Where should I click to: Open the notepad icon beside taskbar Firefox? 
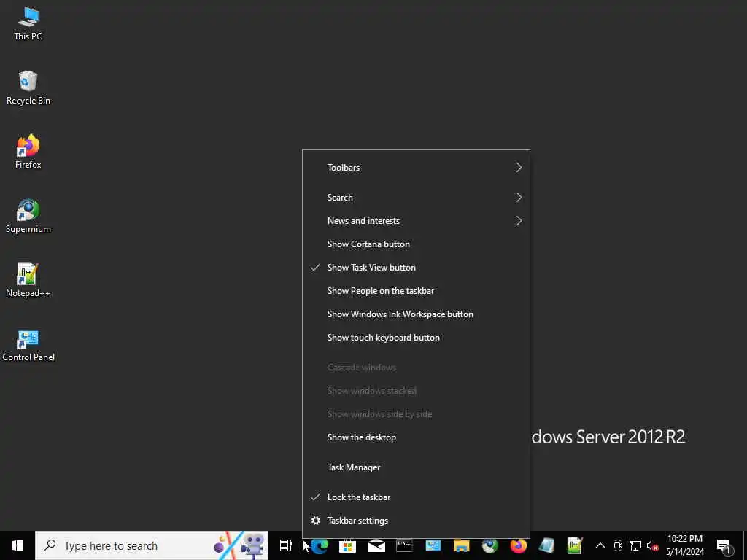coord(546,545)
